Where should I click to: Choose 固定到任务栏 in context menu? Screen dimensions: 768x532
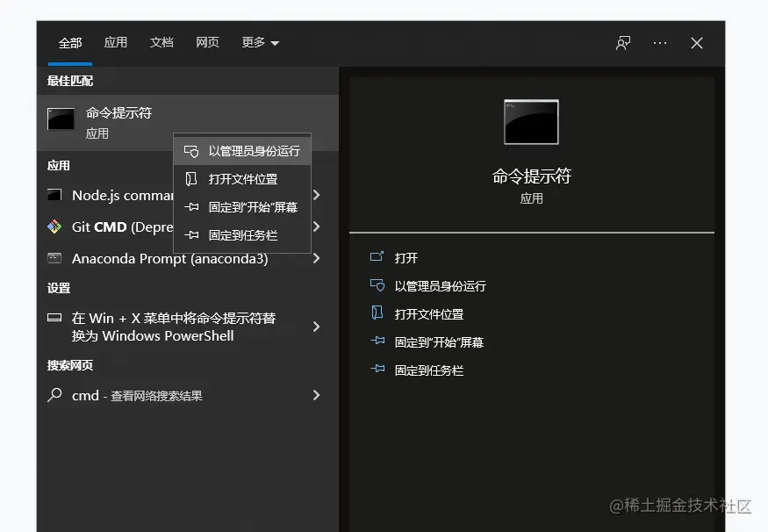242,235
